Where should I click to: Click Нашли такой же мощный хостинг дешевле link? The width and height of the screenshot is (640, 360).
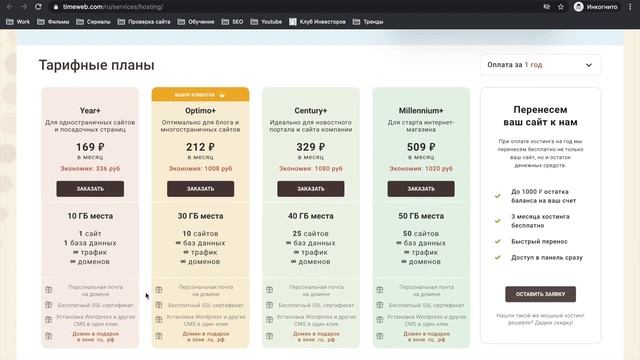540,319
